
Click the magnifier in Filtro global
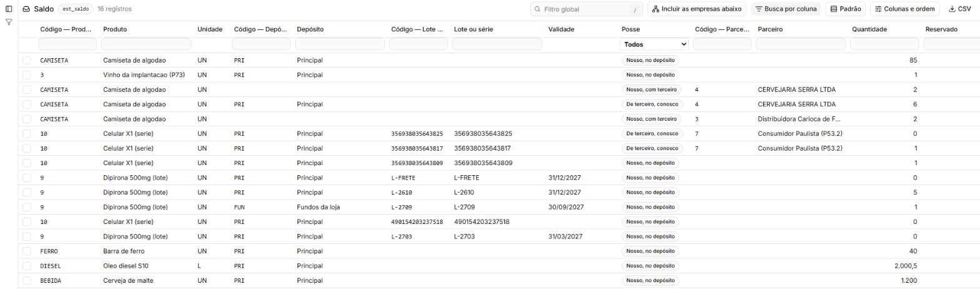[x=537, y=9]
